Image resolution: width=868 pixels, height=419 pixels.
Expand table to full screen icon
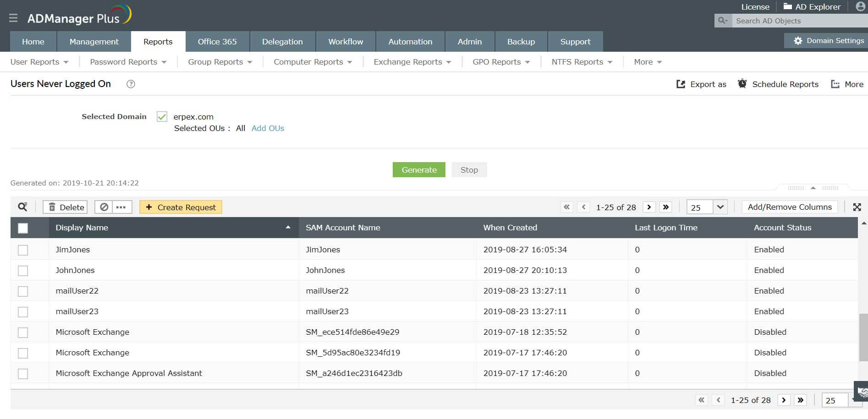857,207
